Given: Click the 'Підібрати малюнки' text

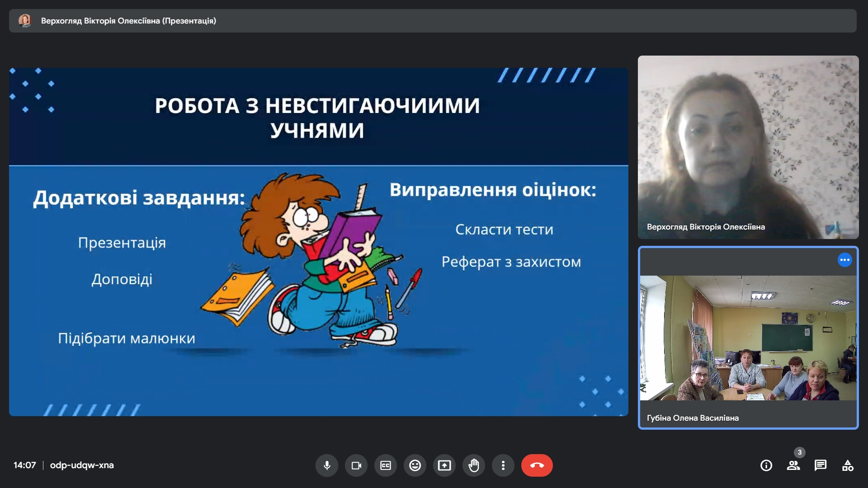Looking at the screenshot, I should coord(127,338).
